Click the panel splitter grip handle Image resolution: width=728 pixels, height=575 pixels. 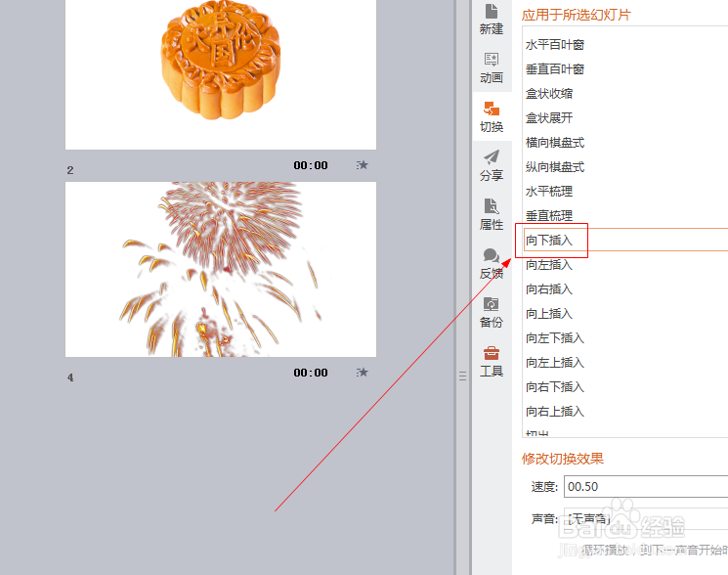point(462,376)
